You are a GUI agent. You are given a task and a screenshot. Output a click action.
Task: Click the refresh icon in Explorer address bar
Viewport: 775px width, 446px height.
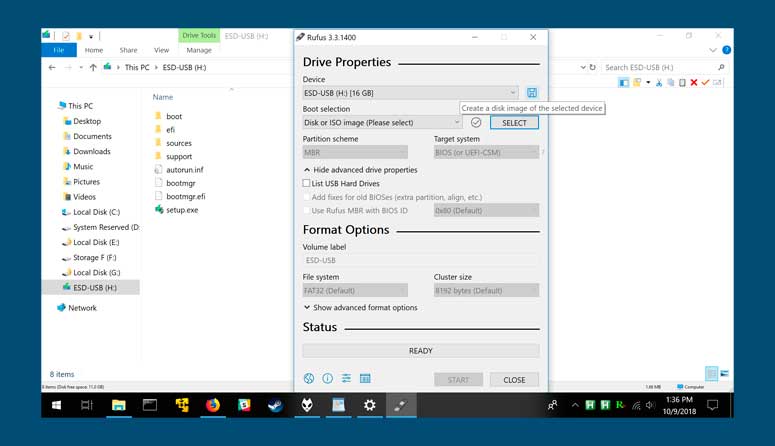point(593,67)
